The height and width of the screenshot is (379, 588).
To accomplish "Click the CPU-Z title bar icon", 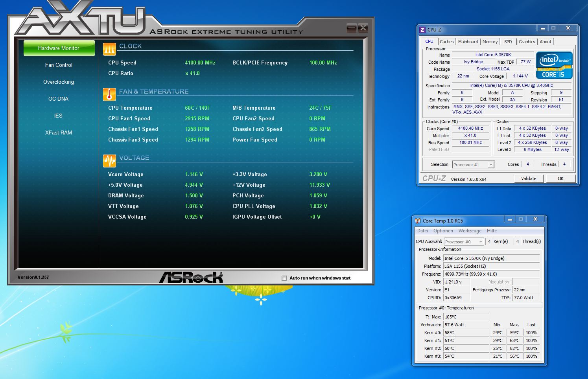I will (x=422, y=29).
